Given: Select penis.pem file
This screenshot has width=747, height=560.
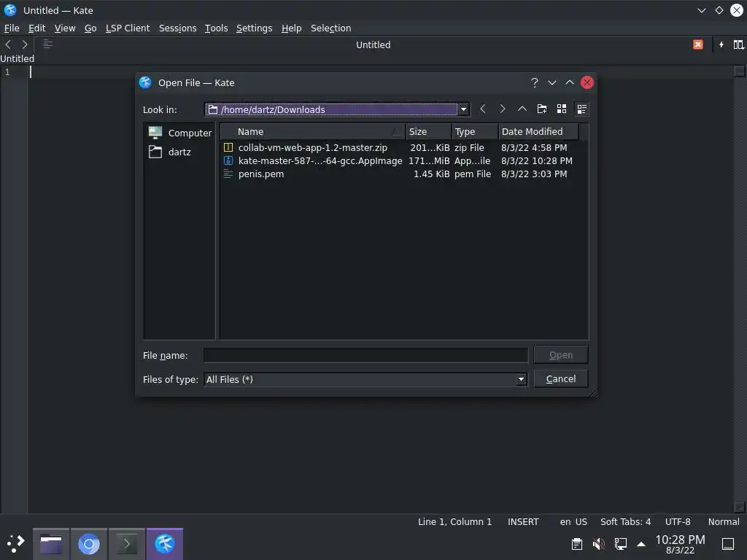Looking at the screenshot, I should 261,174.
